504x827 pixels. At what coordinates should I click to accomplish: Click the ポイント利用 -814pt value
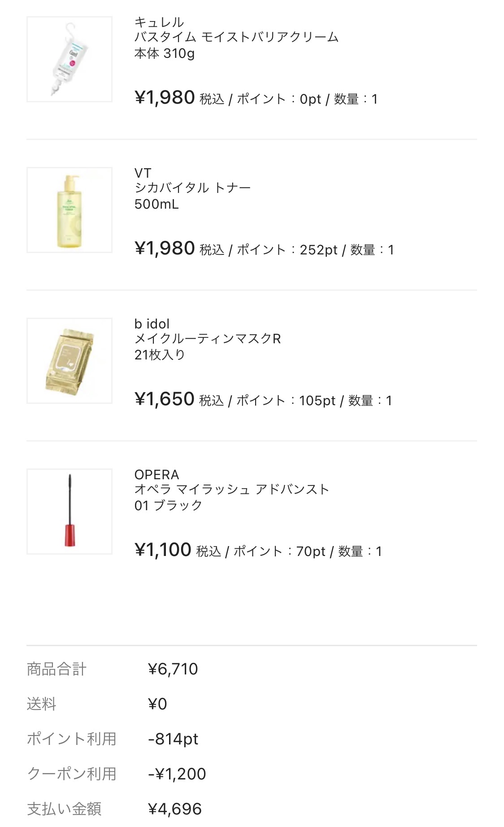[x=173, y=739]
